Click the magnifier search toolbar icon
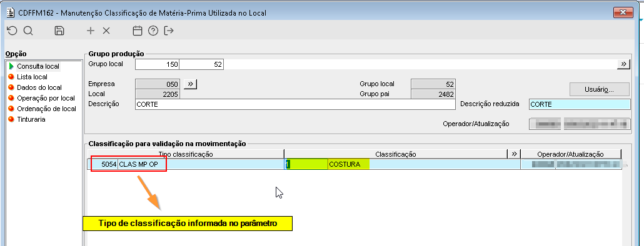The height and width of the screenshot is (246, 644). click(x=28, y=31)
